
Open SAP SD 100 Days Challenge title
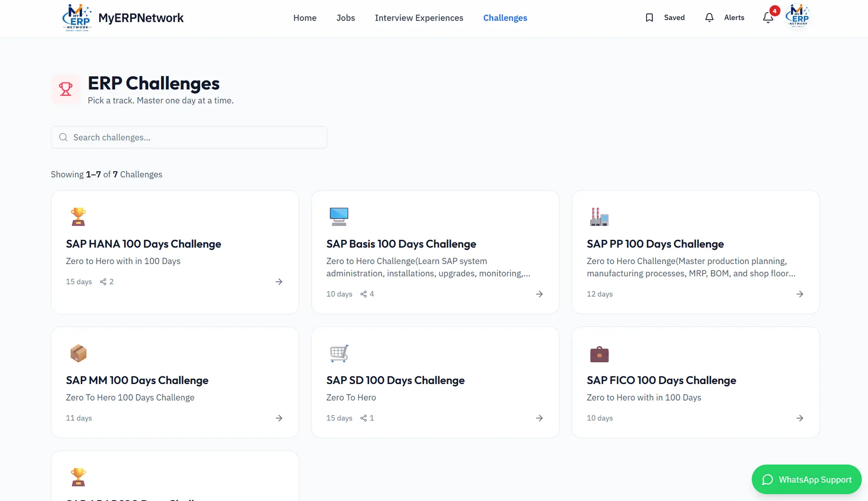click(395, 381)
